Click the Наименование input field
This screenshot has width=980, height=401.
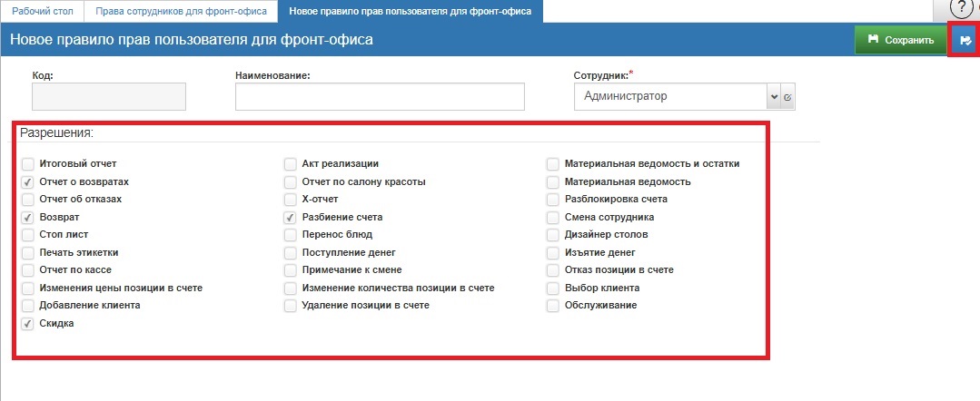380,96
